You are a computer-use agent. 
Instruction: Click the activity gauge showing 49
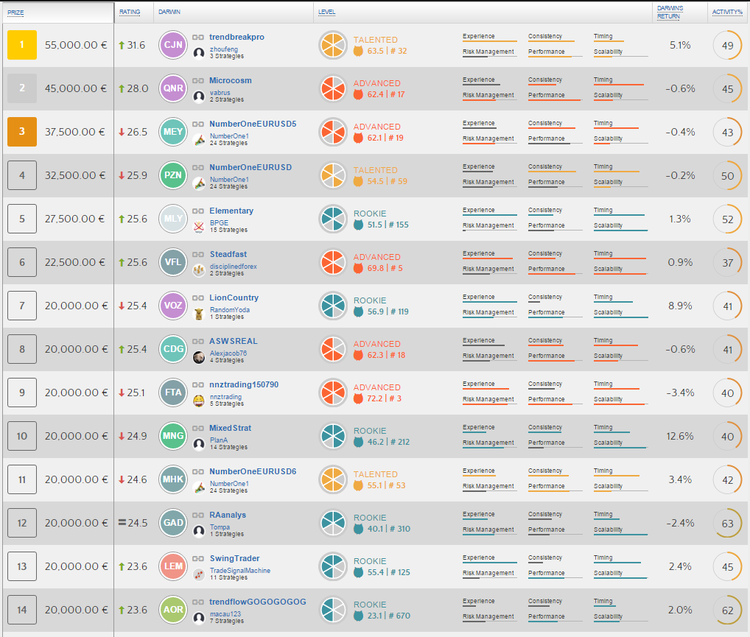pos(728,45)
